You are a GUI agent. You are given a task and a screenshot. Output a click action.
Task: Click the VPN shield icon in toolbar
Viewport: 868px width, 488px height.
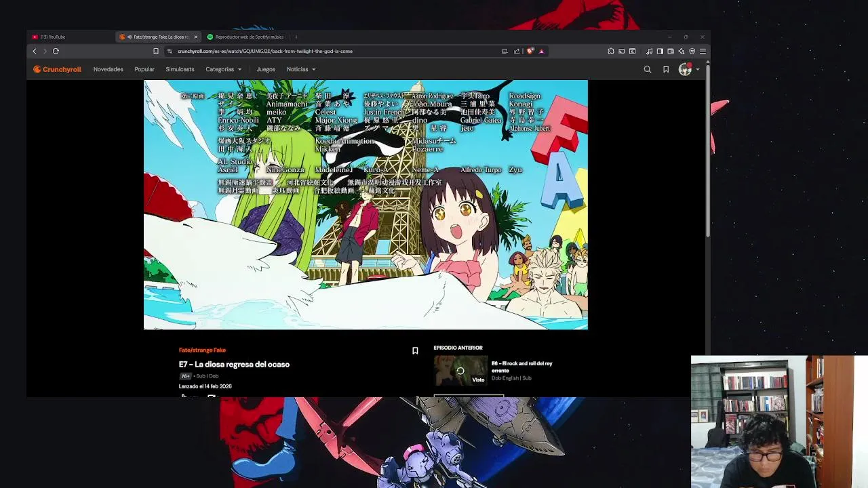pyautogui.click(x=692, y=51)
